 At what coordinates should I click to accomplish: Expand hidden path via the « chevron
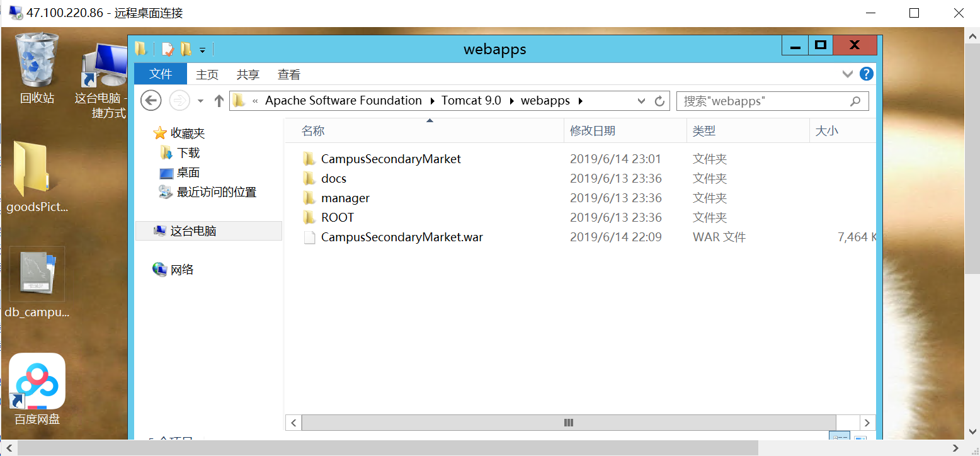(x=255, y=101)
